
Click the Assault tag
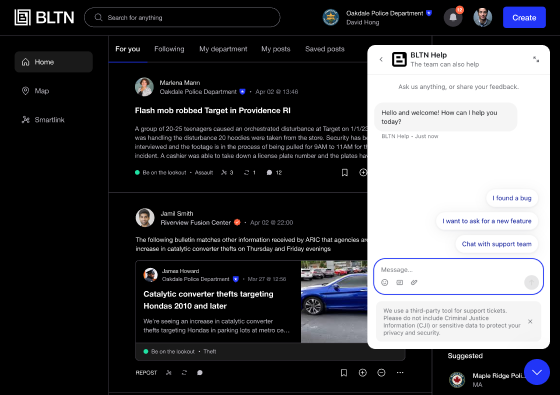(204, 173)
